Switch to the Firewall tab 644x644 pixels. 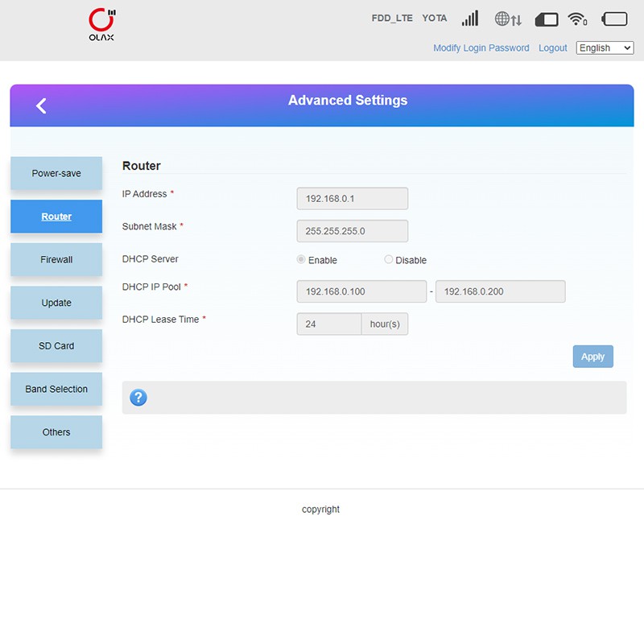(x=56, y=260)
